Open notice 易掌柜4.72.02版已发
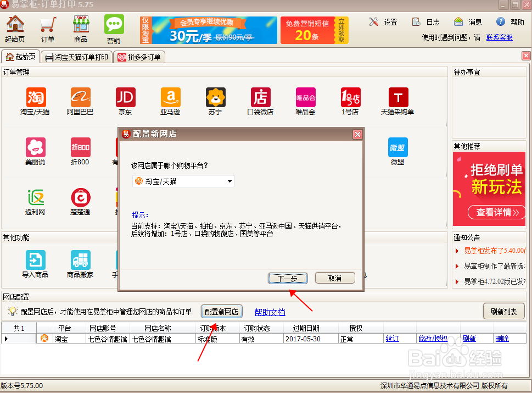532x393 pixels. (495, 281)
